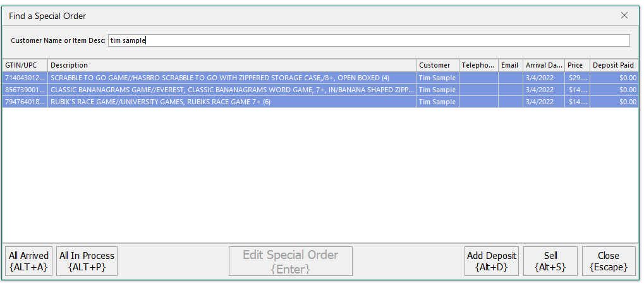Image resolution: width=644 pixels, height=288 pixels.
Task: Select the RUBIK'S RACE GAME row description
Action: coord(232,102)
